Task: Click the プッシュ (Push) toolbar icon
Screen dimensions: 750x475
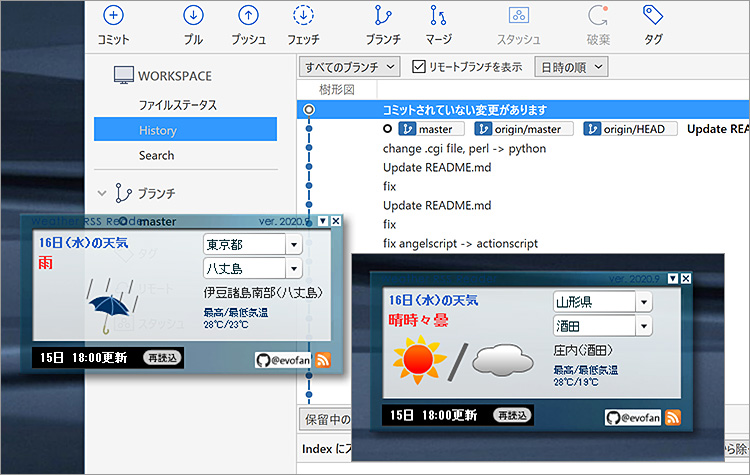Action: click(x=248, y=15)
